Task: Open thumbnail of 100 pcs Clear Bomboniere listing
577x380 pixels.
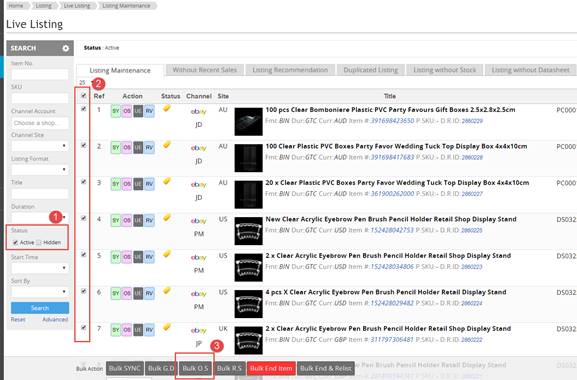Action: tap(248, 122)
